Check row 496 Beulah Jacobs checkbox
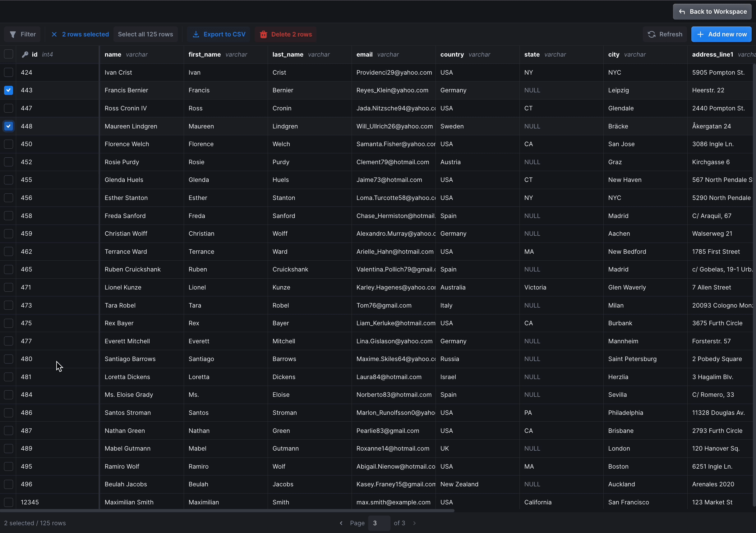The image size is (756, 533). click(9, 484)
